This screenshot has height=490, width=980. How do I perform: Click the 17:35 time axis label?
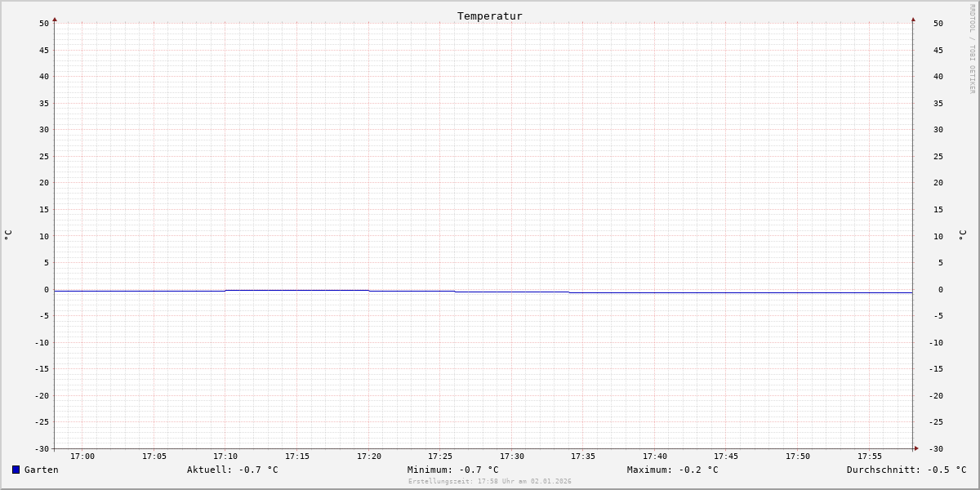(583, 457)
